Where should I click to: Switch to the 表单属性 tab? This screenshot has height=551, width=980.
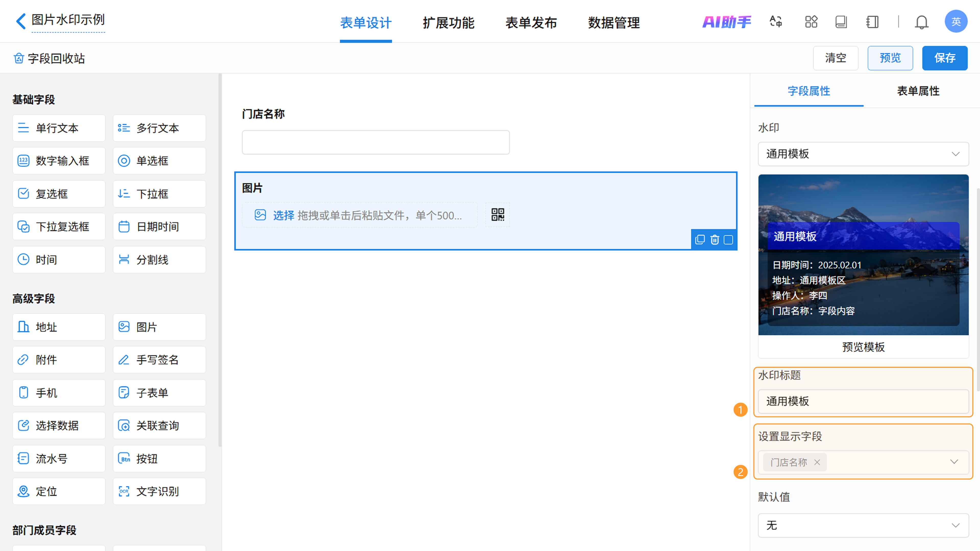[x=918, y=91]
